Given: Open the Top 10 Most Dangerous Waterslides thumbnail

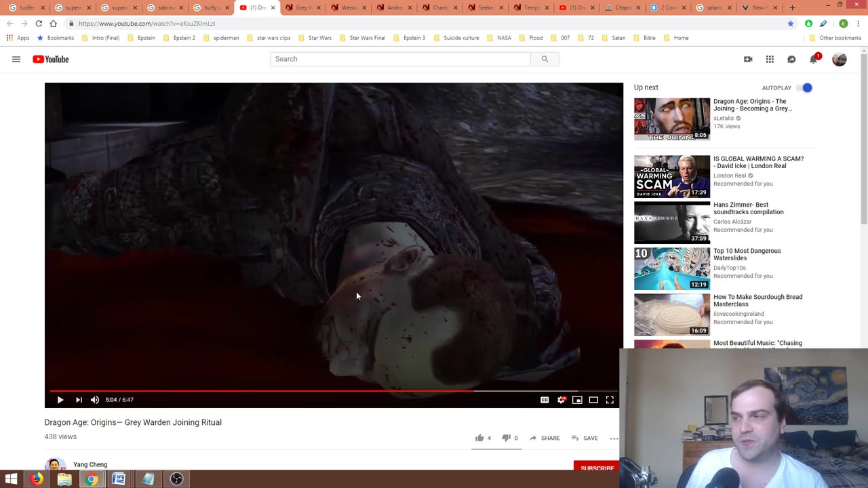Looking at the screenshot, I should pos(672,268).
